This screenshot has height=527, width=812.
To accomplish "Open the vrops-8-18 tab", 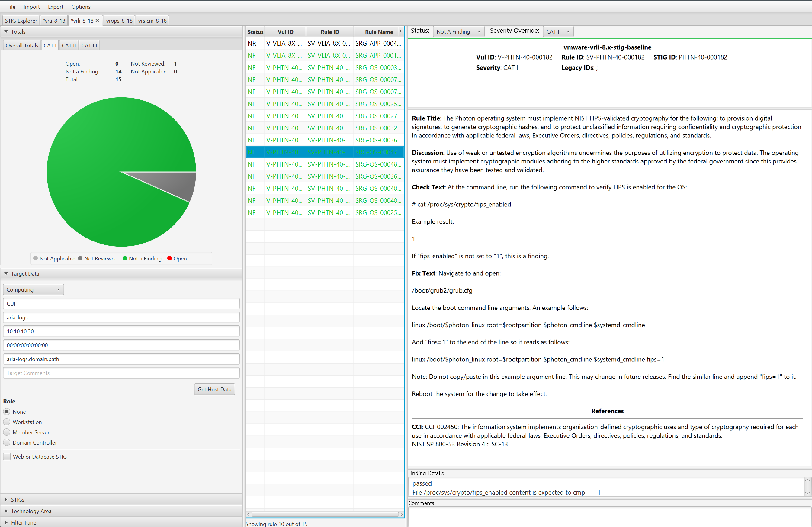I will click(x=115, y=20).
